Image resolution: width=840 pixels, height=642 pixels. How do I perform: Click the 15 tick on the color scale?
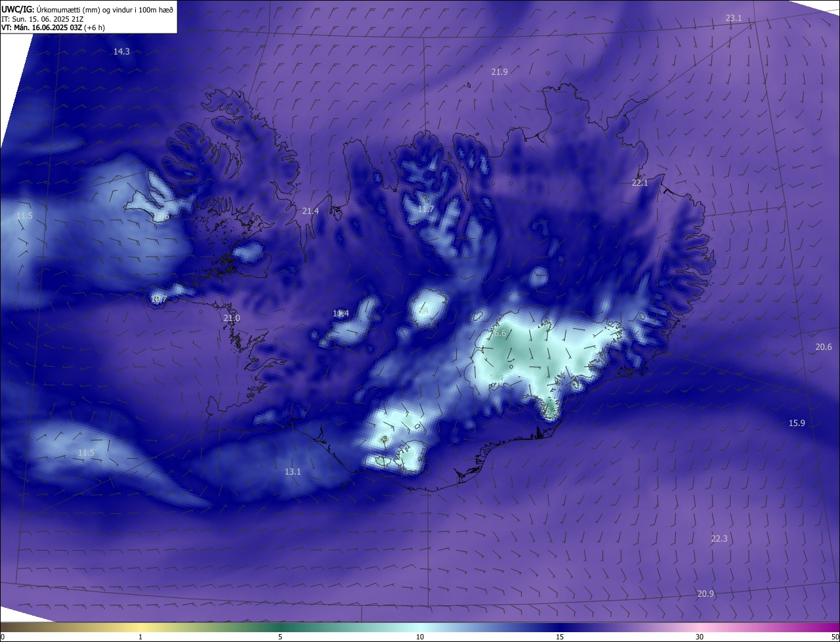[560, 637]
